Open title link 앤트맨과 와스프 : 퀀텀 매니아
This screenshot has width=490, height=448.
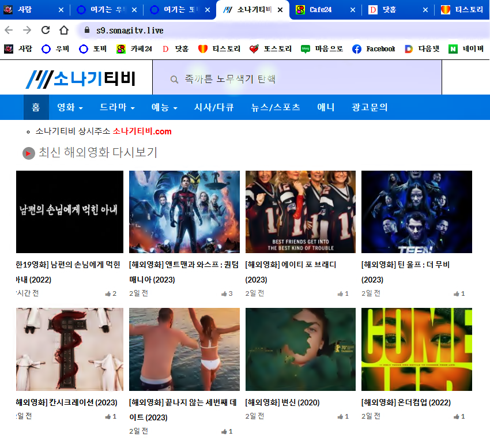pyautogui.click(x=184, y=272)
